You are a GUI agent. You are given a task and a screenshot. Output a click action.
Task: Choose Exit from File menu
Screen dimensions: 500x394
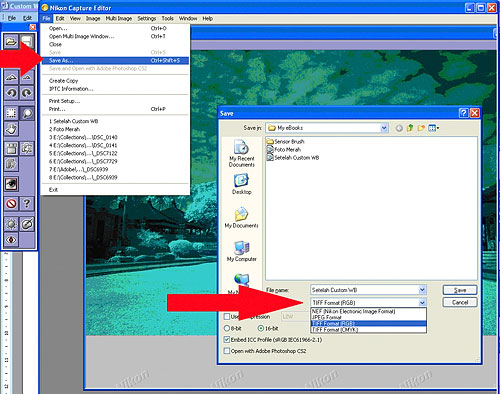(115, 190)
